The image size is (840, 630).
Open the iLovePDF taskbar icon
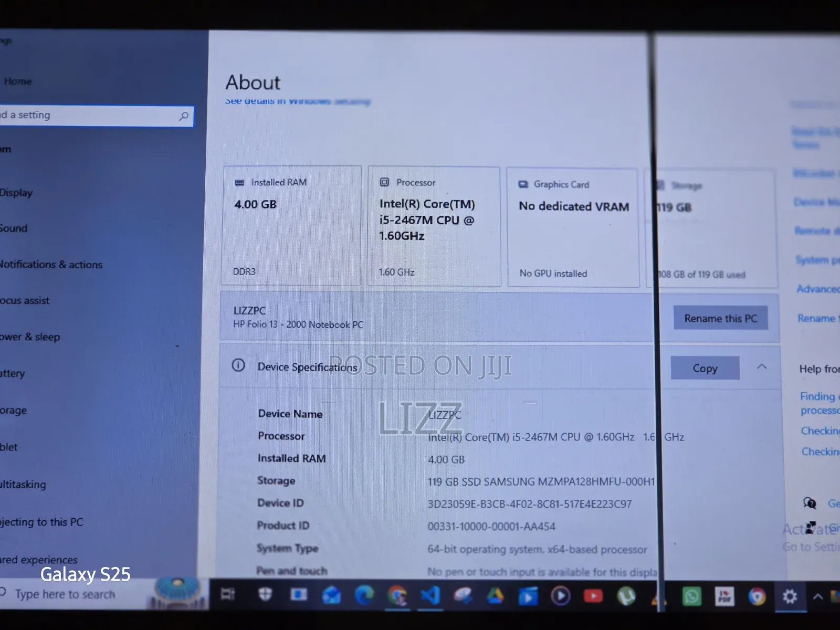(724, 597)
